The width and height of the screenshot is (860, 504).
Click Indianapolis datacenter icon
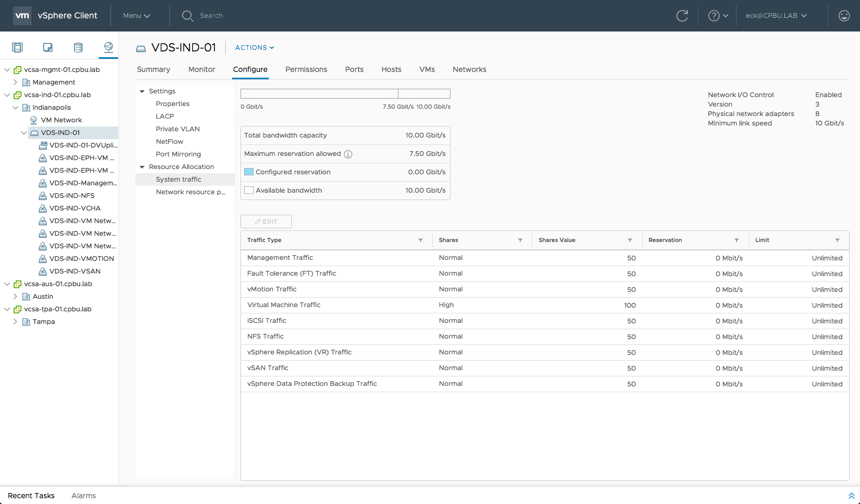[x=26, y=108]
